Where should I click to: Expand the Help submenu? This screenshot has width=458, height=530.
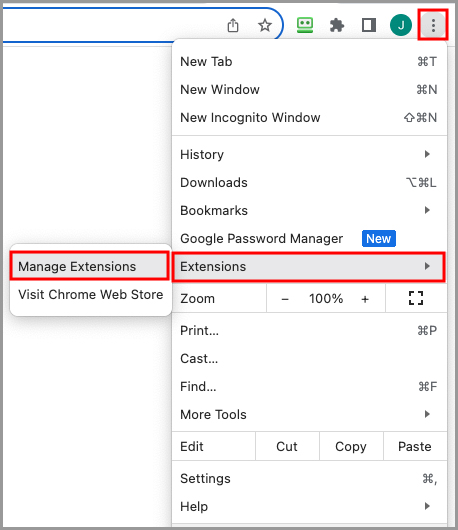coord(309,507)
